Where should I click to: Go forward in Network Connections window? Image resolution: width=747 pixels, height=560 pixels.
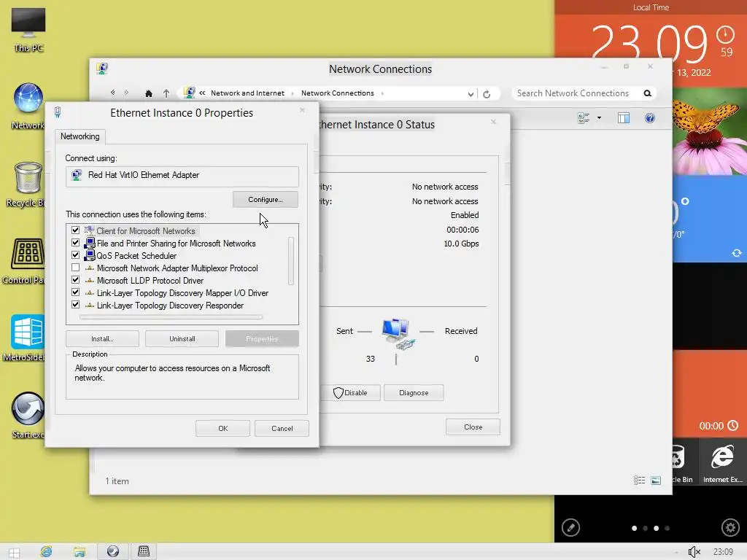tap(126, 93)
